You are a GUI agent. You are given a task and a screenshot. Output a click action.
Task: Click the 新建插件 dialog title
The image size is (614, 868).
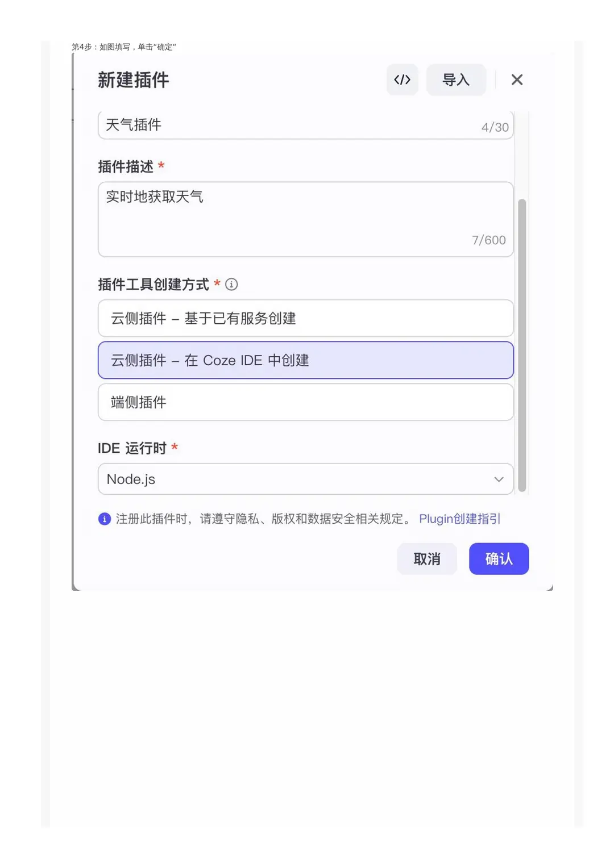coord(134,80)
